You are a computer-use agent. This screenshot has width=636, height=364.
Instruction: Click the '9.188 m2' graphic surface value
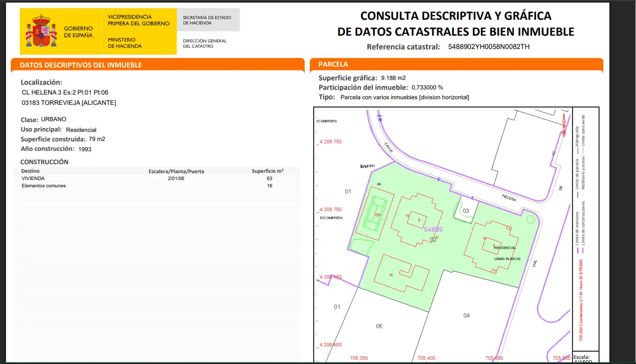(393, 78)
